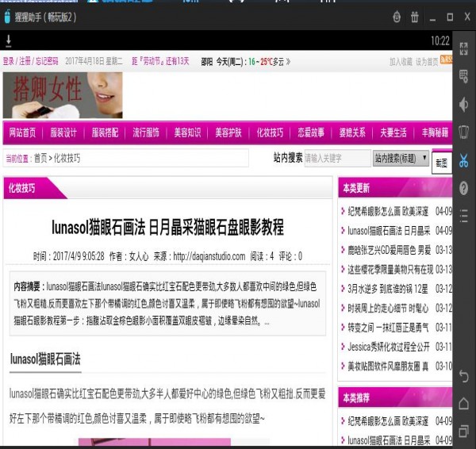Open the Jessica秀妍化妆过程 article link
Screen dimensions: 476x449
(x=389, y=347)
